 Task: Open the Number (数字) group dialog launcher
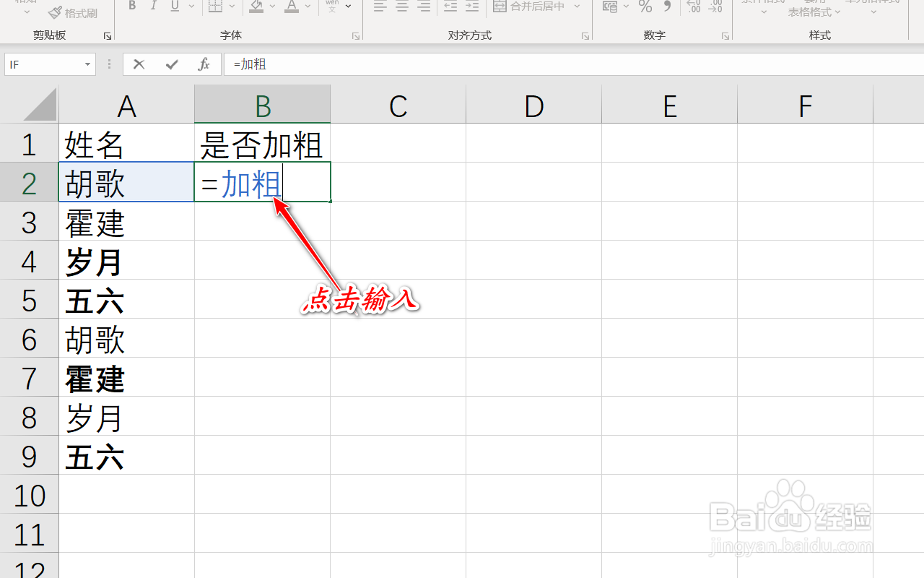tap(725, 35)
